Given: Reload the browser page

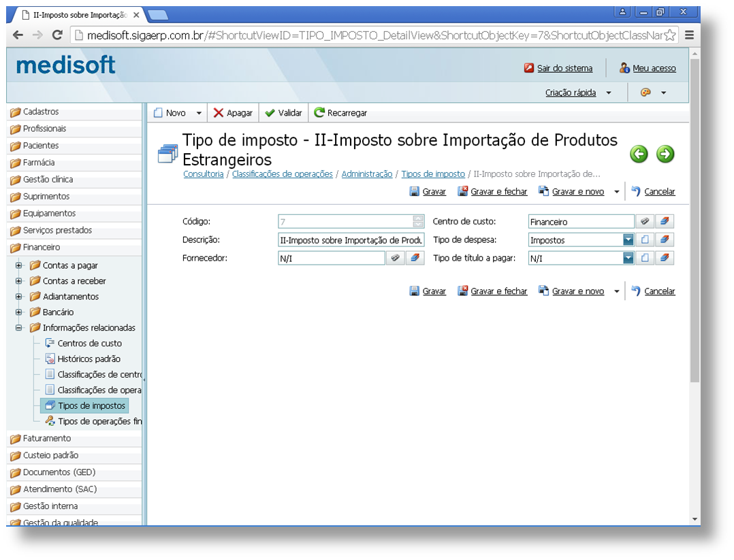Looking at the screenshot, I should point(57,35).
